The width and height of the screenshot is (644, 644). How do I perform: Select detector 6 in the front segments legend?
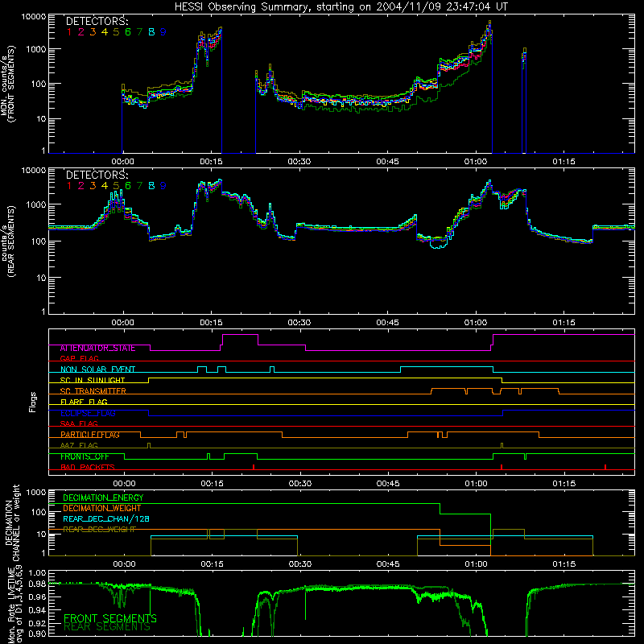coord(128,32)
